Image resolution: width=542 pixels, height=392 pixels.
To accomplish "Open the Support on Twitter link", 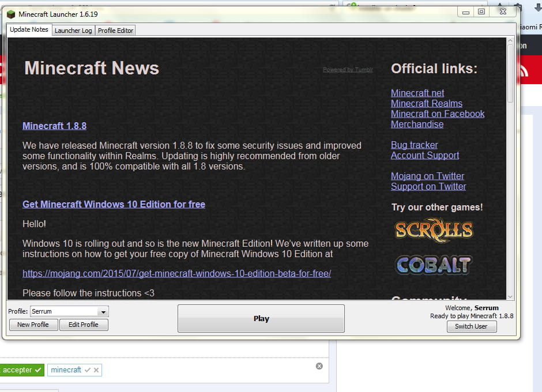I will (428, 186).
